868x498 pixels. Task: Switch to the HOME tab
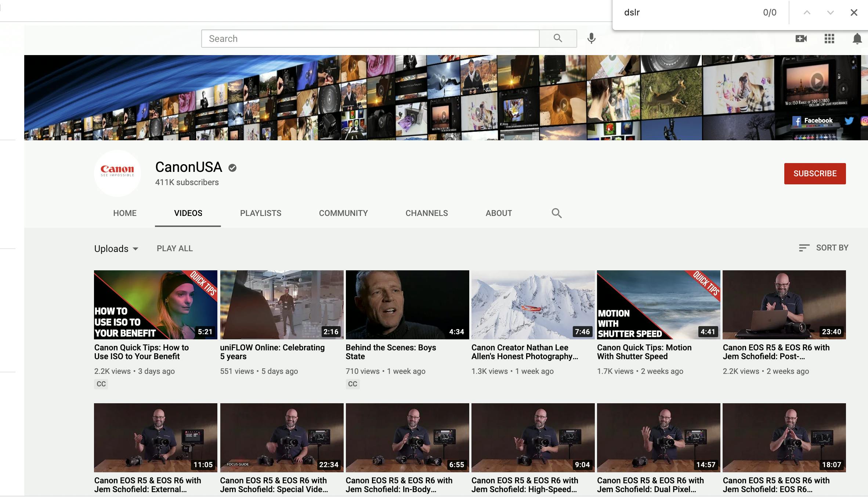(125, 213)
